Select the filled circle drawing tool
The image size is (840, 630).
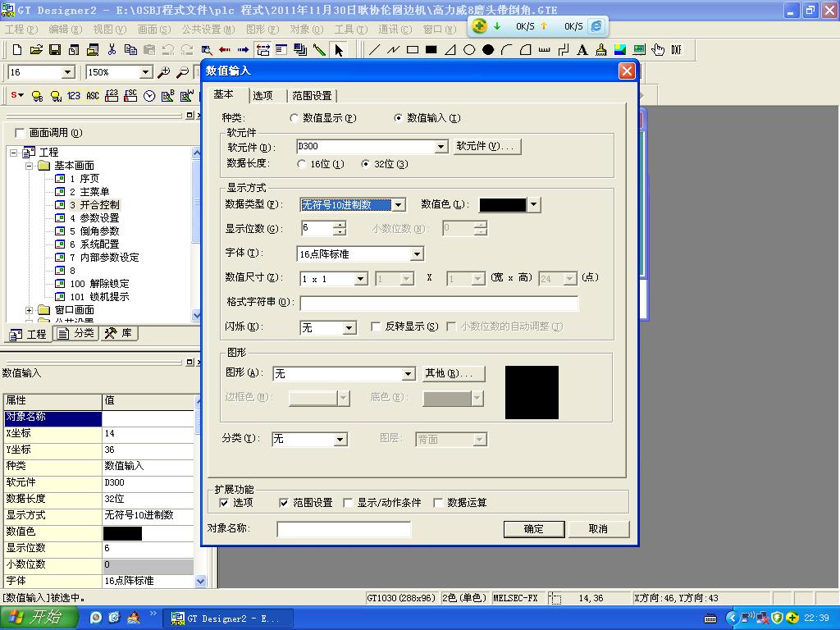tap(488, 50)
